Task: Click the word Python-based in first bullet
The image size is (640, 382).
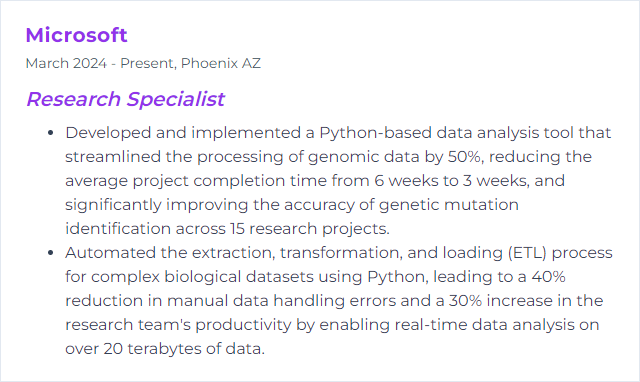Action: click(375, 133)
